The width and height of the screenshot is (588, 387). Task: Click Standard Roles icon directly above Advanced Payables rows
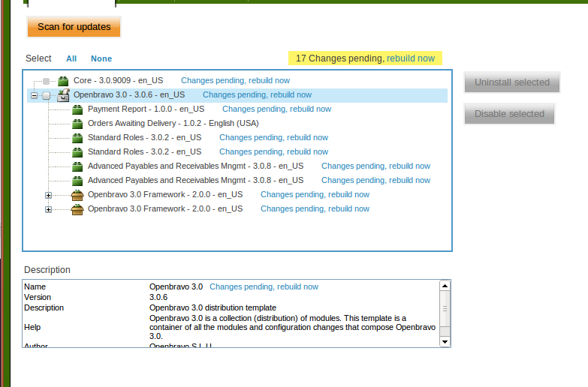77,152
